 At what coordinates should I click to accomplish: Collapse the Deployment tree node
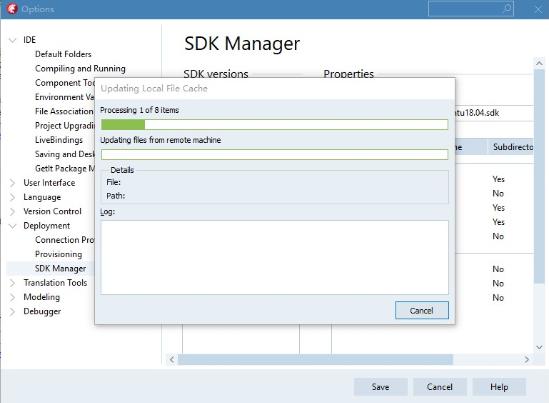pos(12,226)
